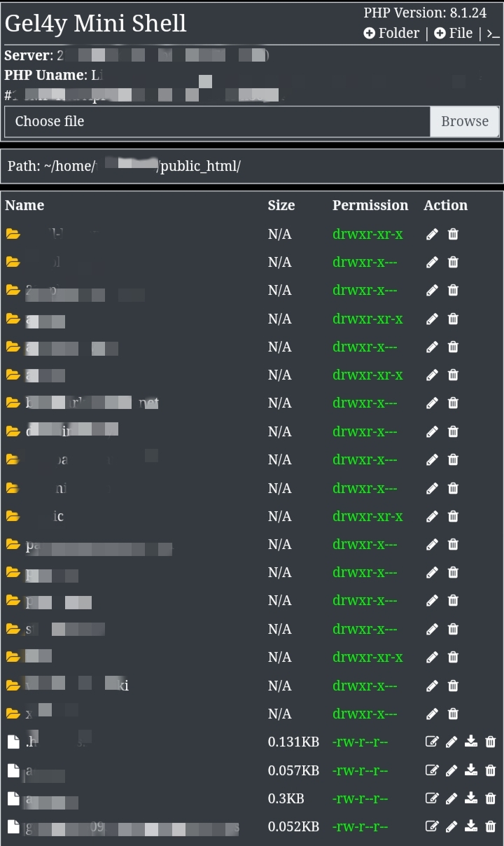
Task: Delete the folder ending in 'ki'
Action: coord(453,685)
